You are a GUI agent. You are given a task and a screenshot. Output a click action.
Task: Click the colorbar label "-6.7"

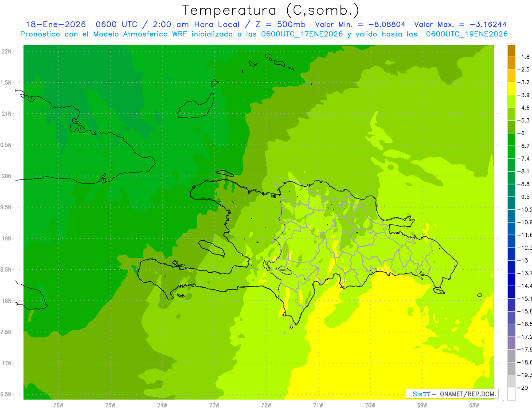[x=524, y=146]
